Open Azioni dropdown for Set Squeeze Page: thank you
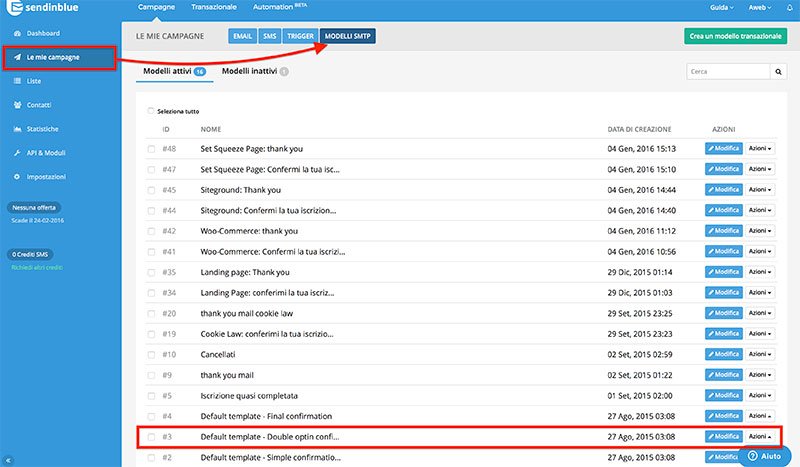 point(760,149)
